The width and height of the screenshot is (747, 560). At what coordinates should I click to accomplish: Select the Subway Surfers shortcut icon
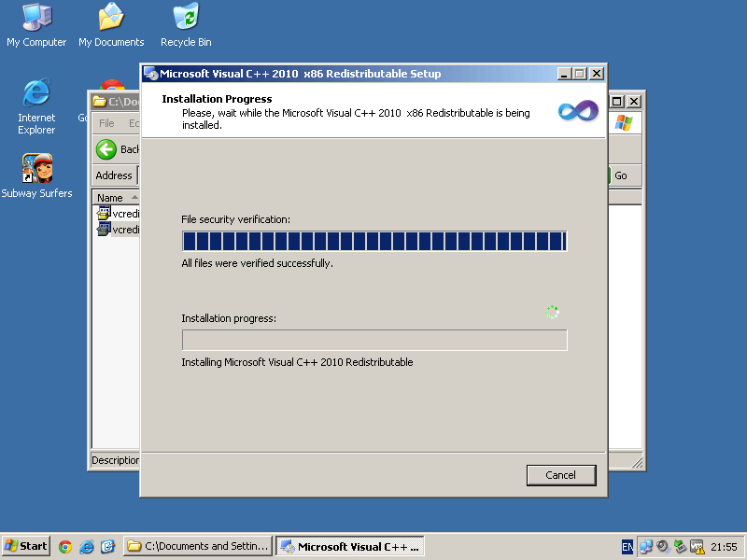click(36, 175)
